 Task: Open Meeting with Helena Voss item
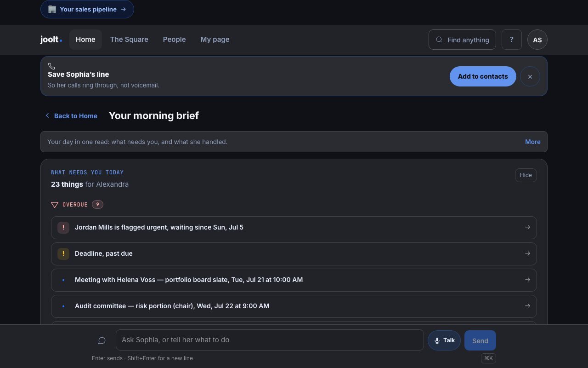pos(294,280)
